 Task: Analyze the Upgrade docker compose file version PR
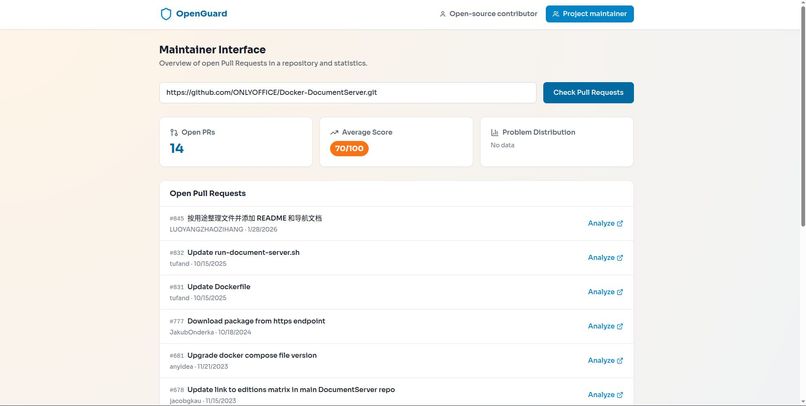605,361
